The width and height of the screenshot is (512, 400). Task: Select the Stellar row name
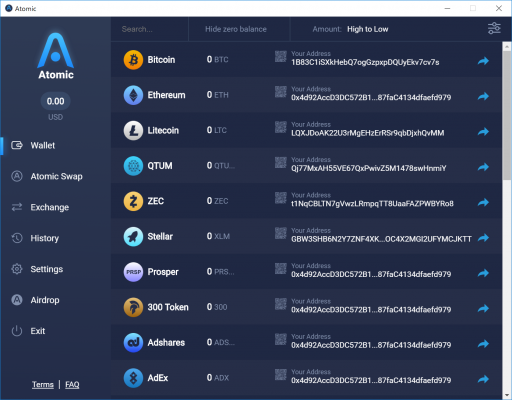click(160, 236)
